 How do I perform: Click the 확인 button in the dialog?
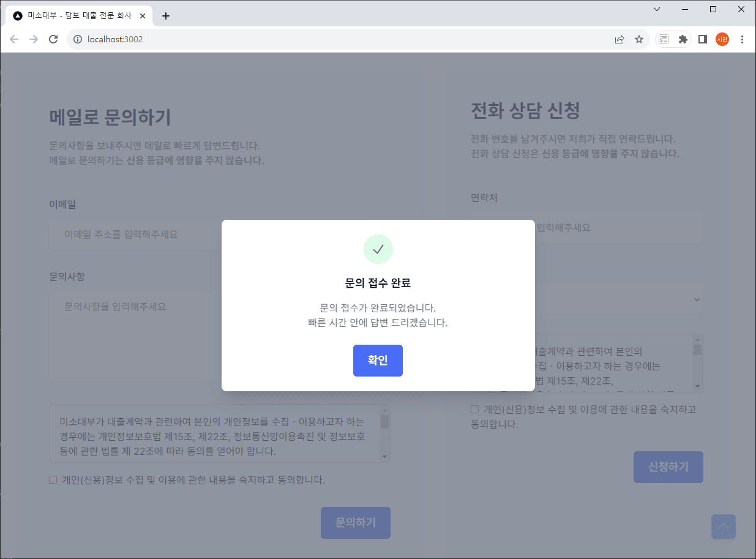(x=378, y=361)
